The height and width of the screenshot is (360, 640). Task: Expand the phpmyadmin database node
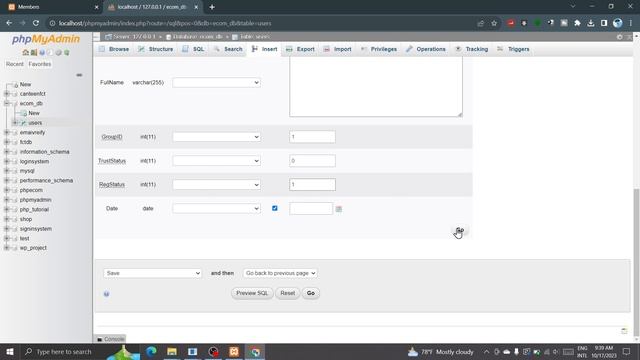click(x=7, y=200)
